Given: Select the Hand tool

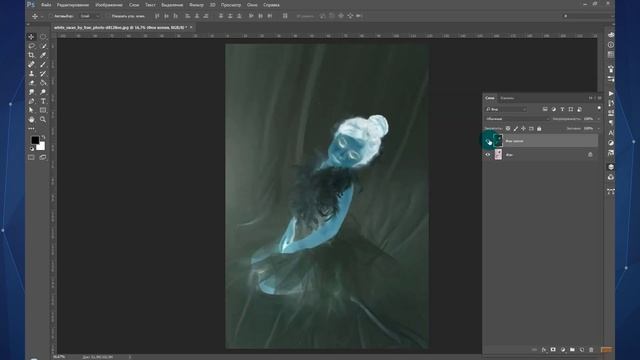Looking at the screenshot, I should click(x=31, y=120).
